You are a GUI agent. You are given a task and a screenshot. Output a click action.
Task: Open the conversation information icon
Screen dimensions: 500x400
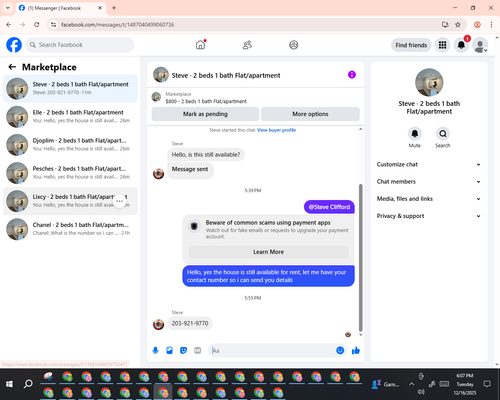click(352, 75)
